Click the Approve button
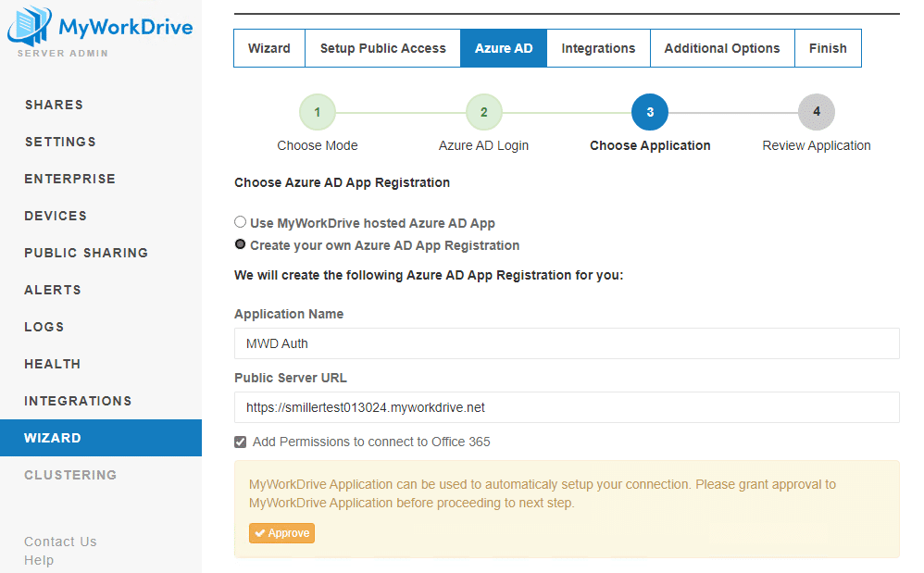This screenshot has height=573, width=924. tap(281, 533)
